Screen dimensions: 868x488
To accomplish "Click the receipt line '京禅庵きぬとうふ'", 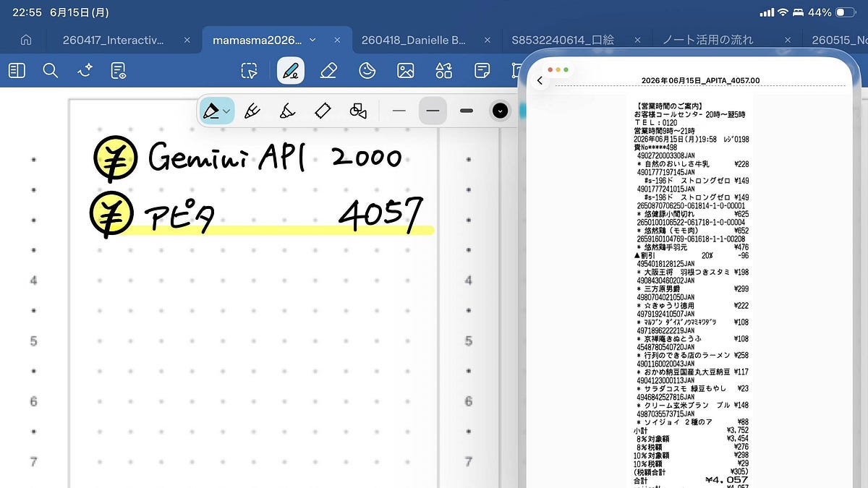I will tap(692, 338).
